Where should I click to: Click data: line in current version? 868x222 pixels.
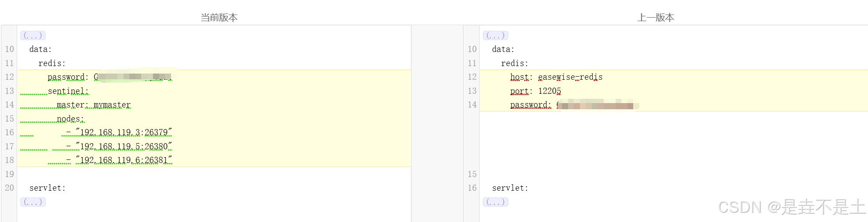coord(40,49)
